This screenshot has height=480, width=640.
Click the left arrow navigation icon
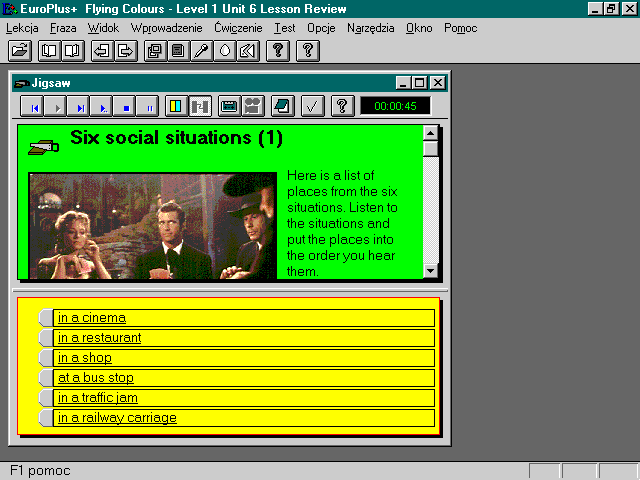(x=102, y=50)
